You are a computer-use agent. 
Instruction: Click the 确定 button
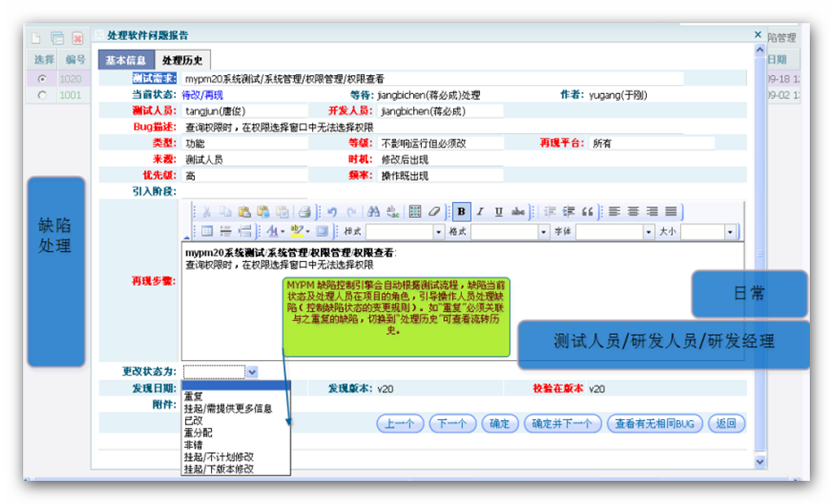[500, 424]
